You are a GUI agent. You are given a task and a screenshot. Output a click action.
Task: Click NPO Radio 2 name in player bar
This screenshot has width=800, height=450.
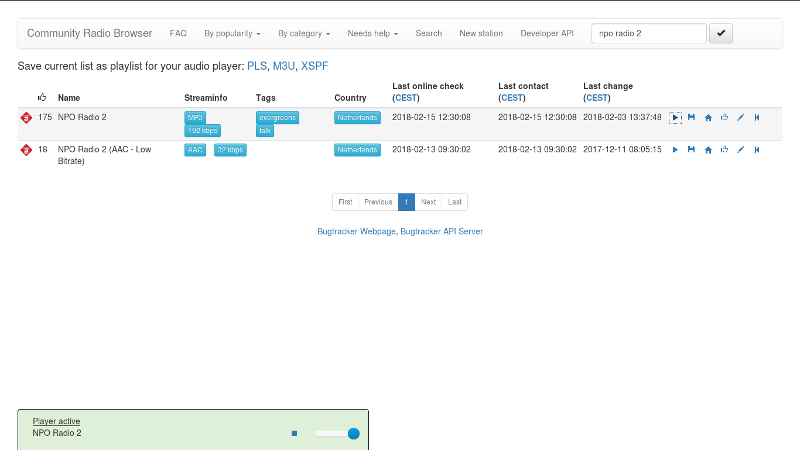tap(57, 433)
